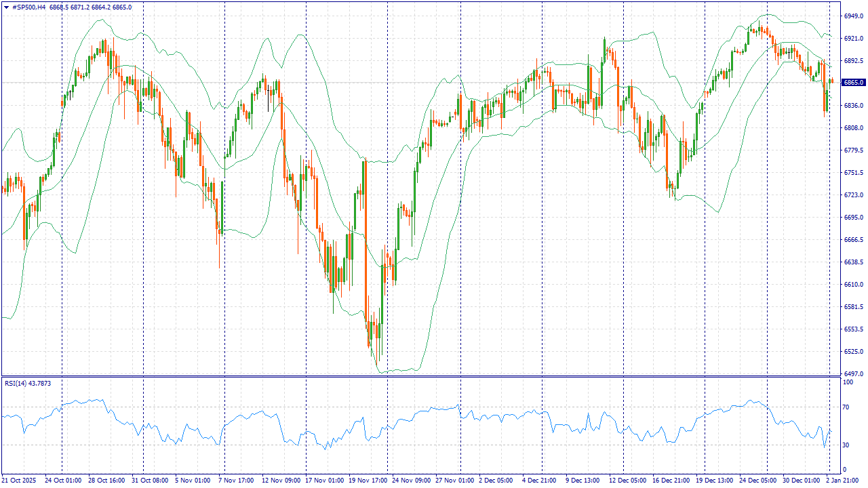This screenshot has height=488, width=868.
Task: Click the RSI 100 level scale label
Action: (x=847, y=383)
